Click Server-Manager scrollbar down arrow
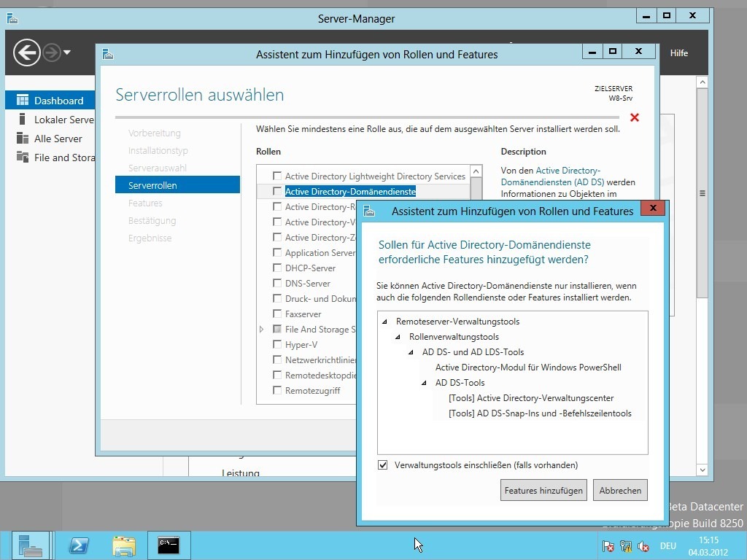 (x=703, y=470)
